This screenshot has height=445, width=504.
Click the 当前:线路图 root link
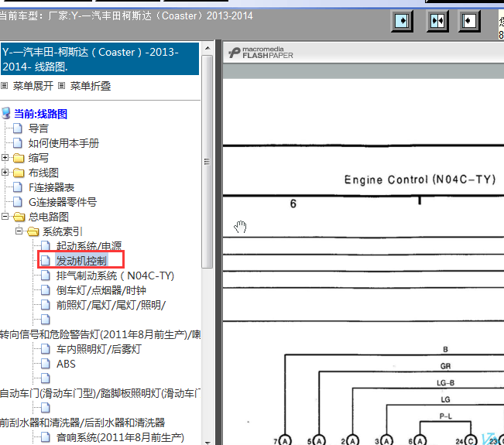click(40, 114)
